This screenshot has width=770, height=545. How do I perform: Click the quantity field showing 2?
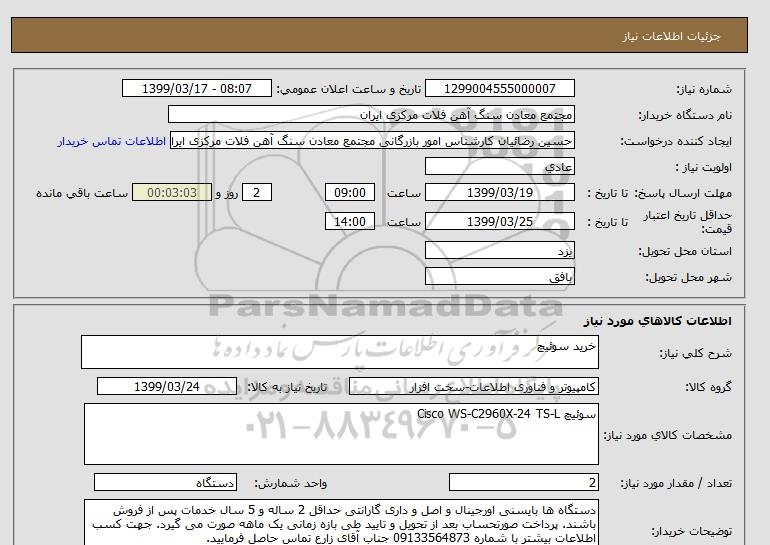pyautogui.click(x=523, y=483)
